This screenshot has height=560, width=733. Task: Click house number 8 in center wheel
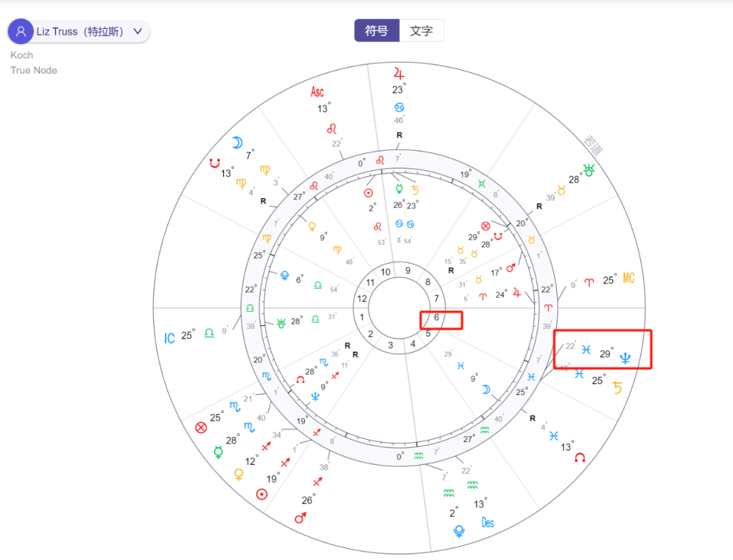[428, 282]
